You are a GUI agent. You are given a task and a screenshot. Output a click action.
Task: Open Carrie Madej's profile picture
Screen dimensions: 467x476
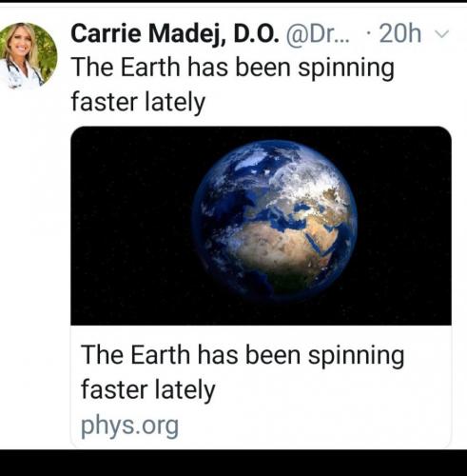(x=29, y=56)
